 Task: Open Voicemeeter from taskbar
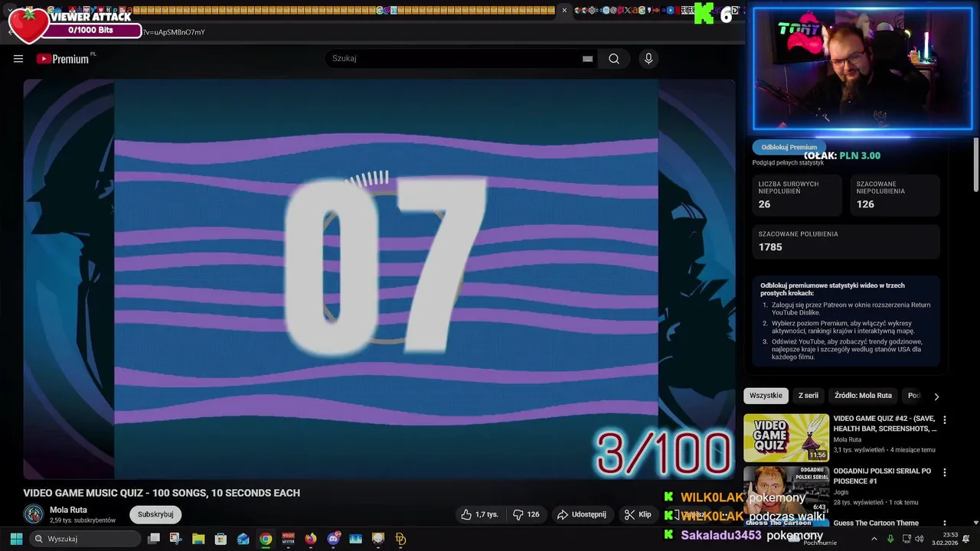pyautogui.click(x=289, y=539)
